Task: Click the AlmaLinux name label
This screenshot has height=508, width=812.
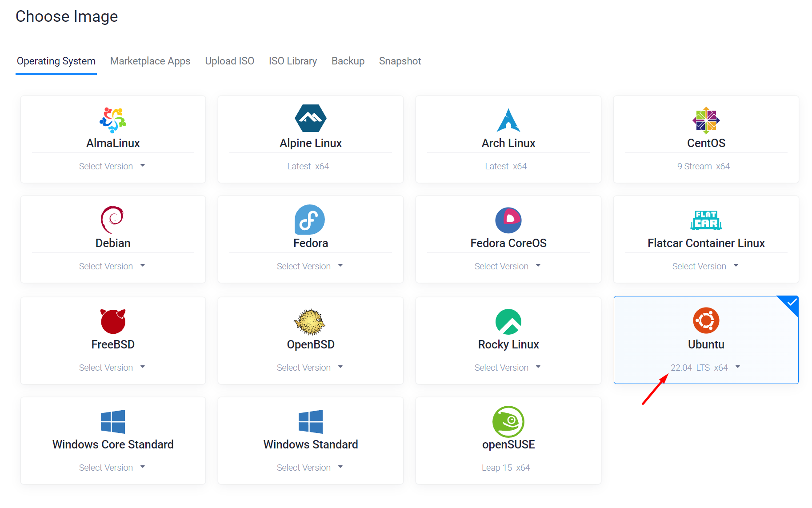Action: pos(113,143)
